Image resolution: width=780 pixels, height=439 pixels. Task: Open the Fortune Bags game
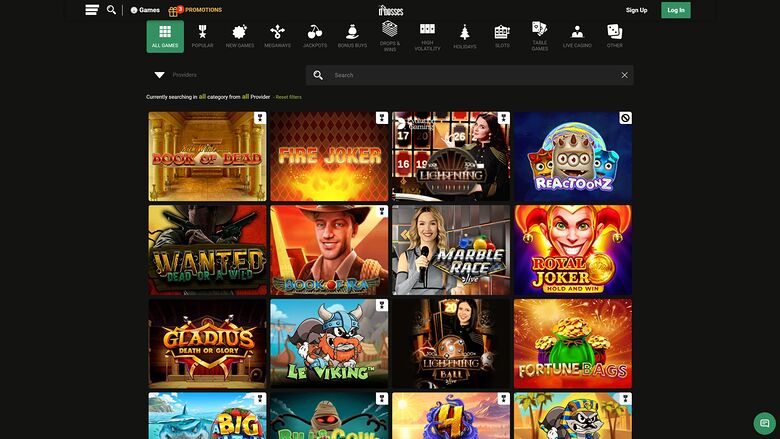(573, 344)
